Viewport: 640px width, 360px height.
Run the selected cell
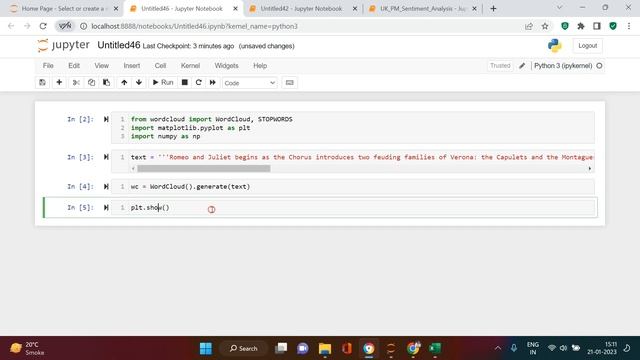click(163, 82)
